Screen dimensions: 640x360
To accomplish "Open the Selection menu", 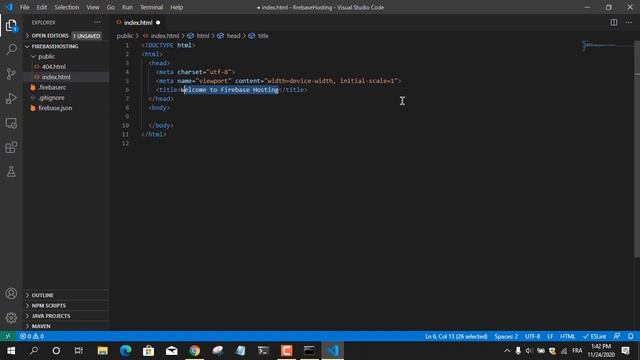I will pyautogui.click(x=67, y=7).
